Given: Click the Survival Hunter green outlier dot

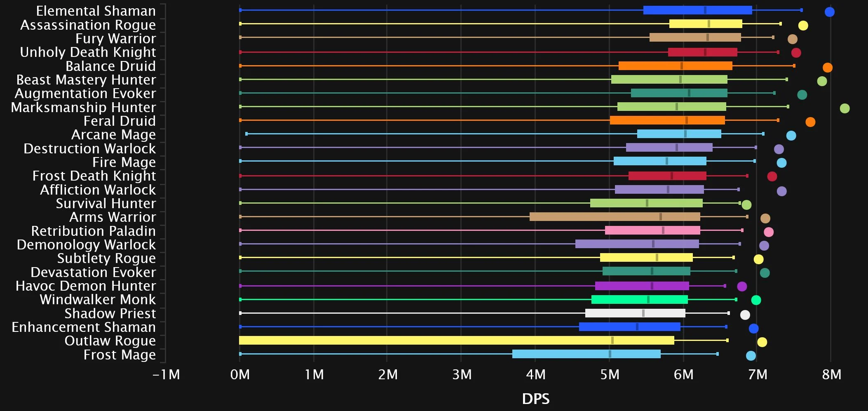Looking at the screenshot, I should click(746, 205).
